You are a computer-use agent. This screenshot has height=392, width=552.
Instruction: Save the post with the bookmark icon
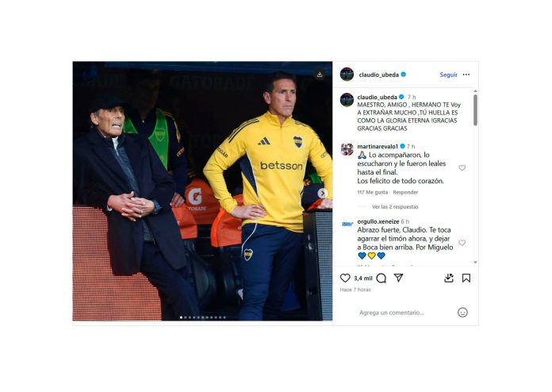coord(466,279)
